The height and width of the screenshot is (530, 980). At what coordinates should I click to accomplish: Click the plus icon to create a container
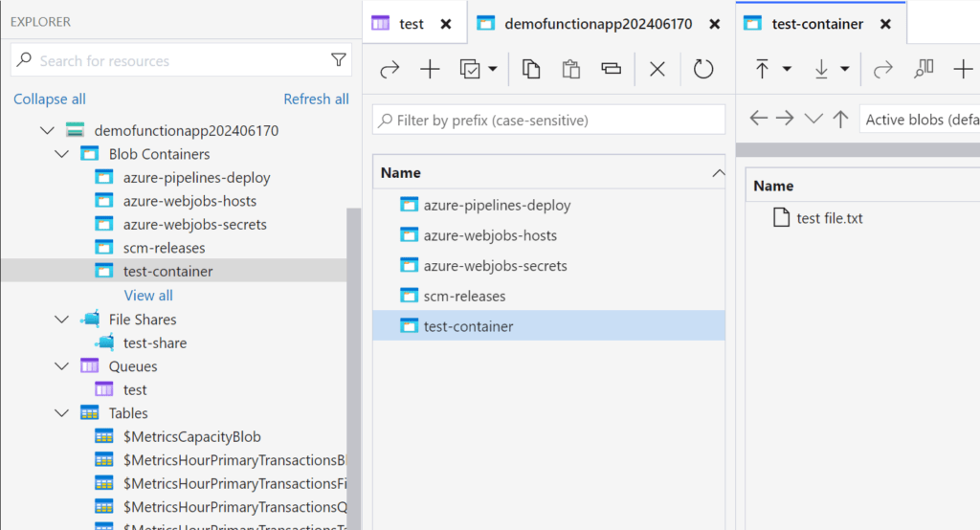click(431, 69)
